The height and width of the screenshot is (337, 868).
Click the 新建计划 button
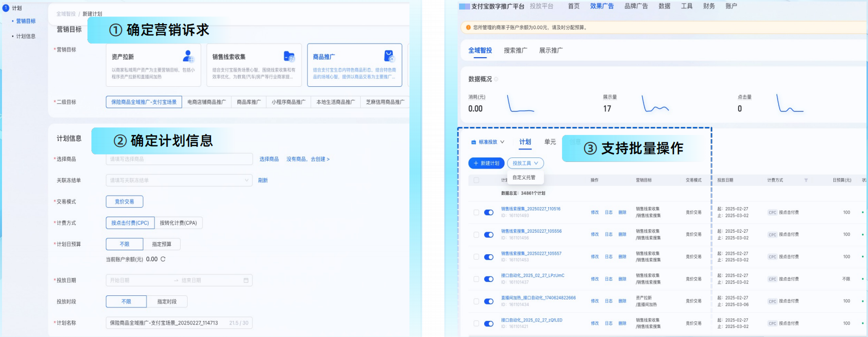click(x=486, y=163)
